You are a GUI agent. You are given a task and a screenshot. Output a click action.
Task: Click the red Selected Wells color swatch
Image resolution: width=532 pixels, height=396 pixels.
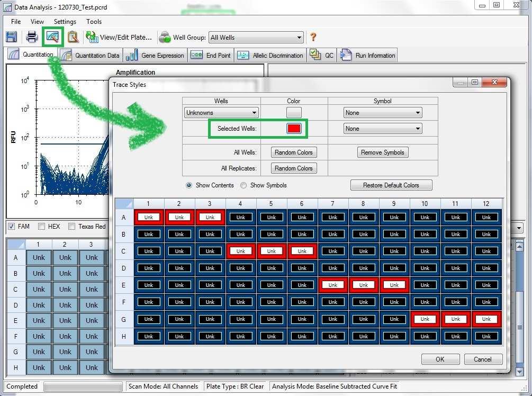[294, 128]
